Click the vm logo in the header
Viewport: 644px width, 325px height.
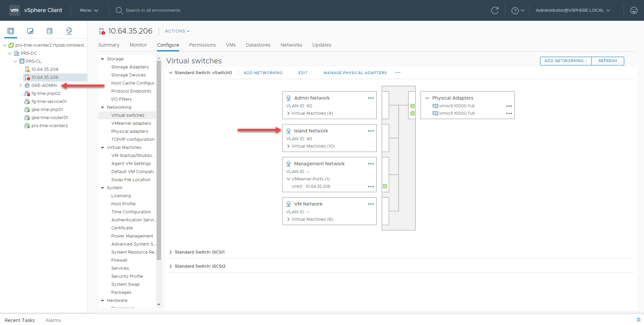pyautogui.click(x=14, y=10)
